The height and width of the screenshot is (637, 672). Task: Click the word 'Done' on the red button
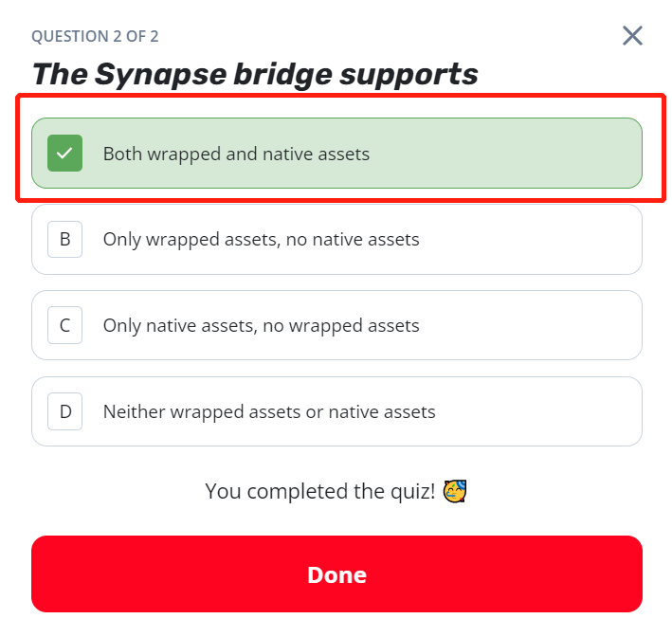click(x=336, y=574)
